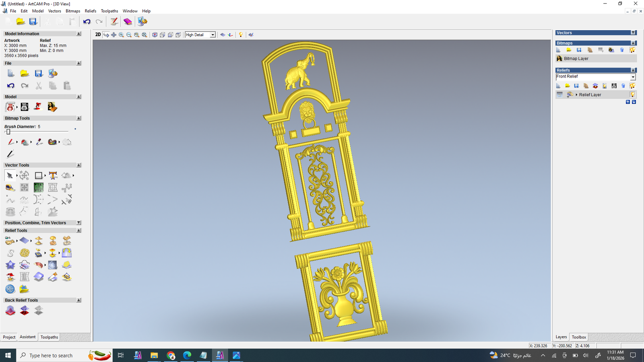644x362 pixels.
Task: Toggle Relief Layer visibility light bulb
Action: (x=632, y=95)
